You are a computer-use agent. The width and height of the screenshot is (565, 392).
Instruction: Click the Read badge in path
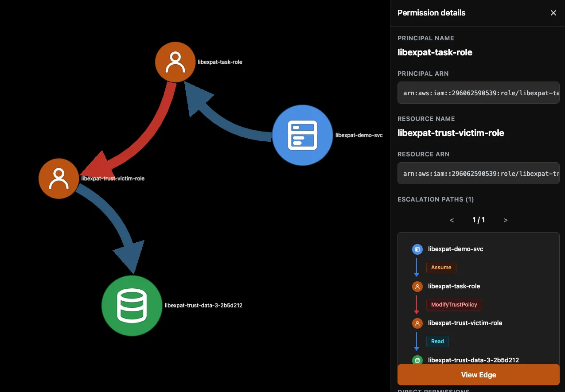click(x=437, y=342)
